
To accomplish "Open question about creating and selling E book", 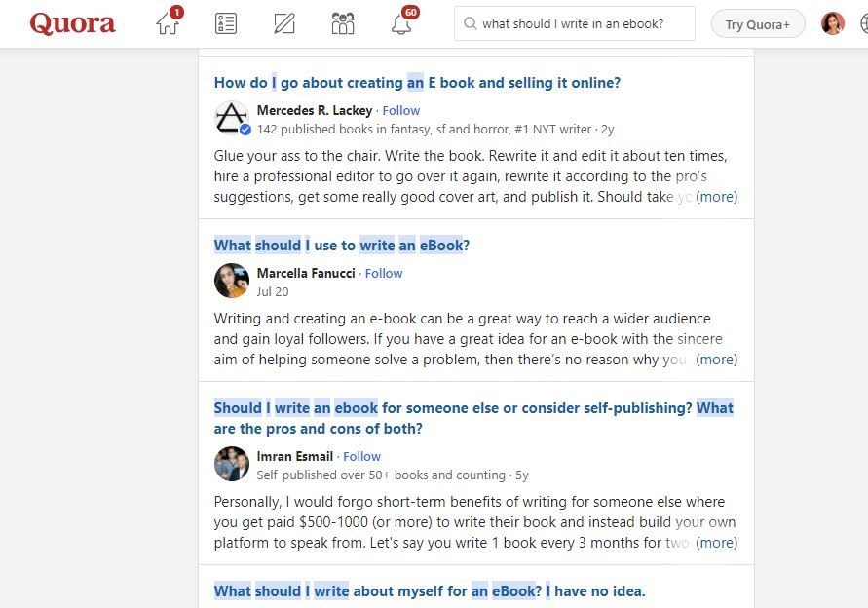I will coord(417,83).
